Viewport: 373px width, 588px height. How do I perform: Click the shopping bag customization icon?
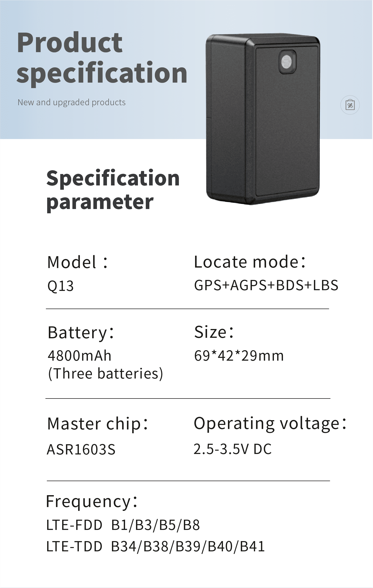(x=350, y=105)
